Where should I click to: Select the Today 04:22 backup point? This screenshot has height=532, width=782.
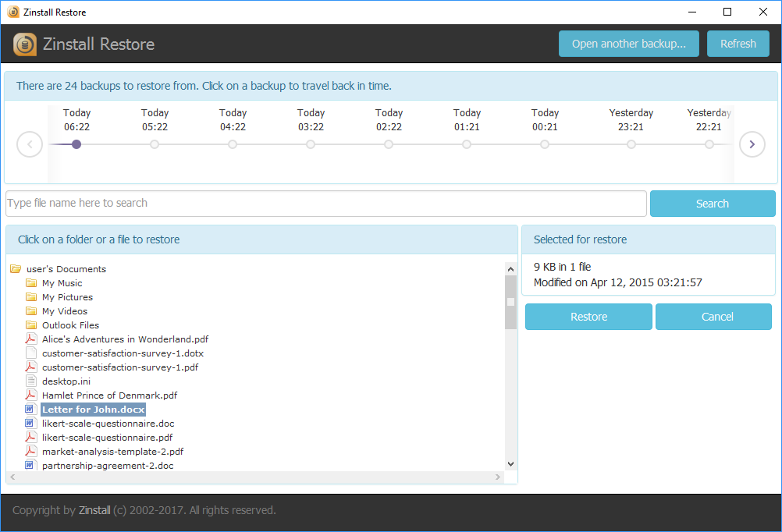coord(233,144)
